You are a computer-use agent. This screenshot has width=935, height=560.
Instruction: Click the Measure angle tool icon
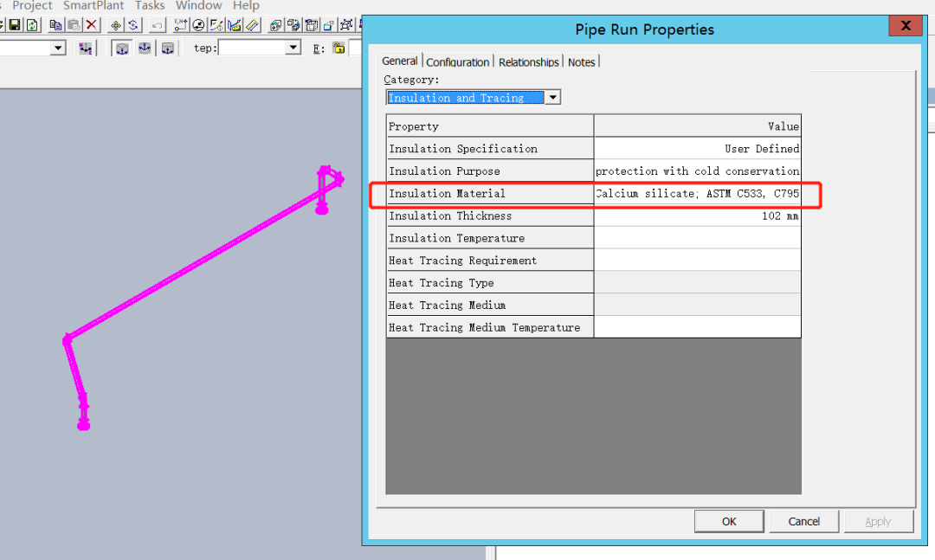(x=235, y=25)
